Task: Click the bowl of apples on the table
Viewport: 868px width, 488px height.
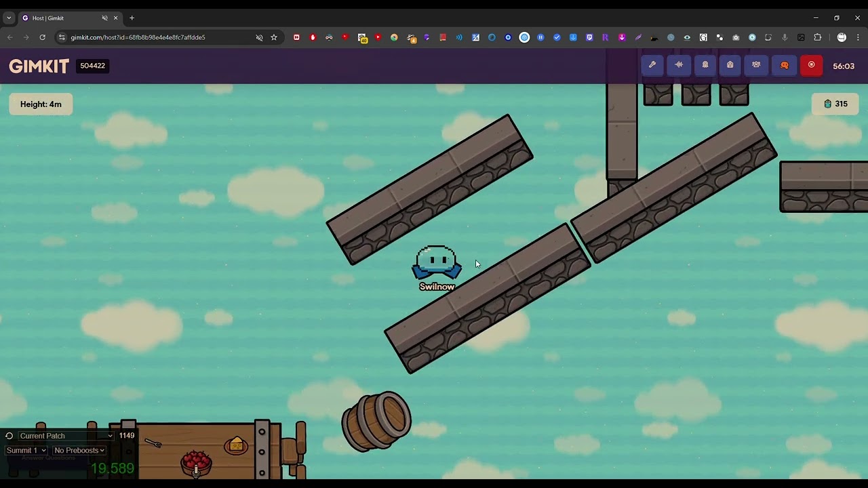Action: coord(196,462)
